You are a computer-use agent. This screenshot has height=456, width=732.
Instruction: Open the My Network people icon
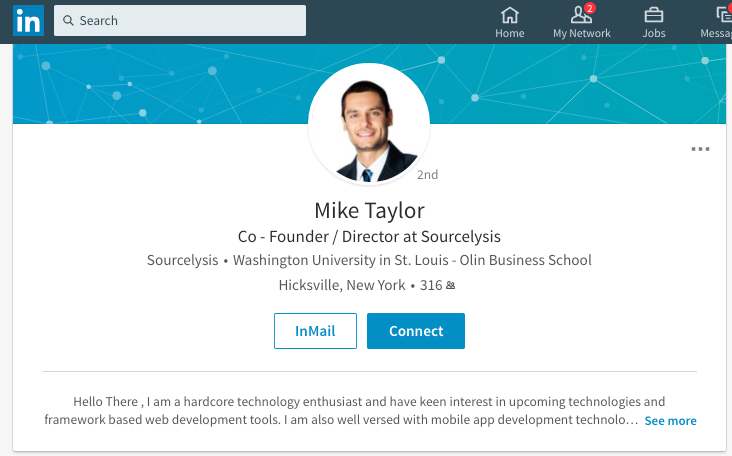point(581,15)
